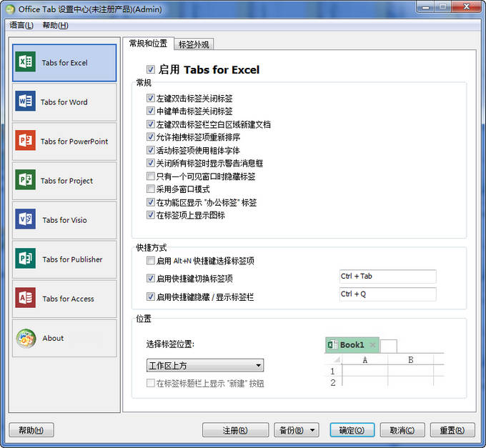Click the 取消(C) button

(402, 430)
